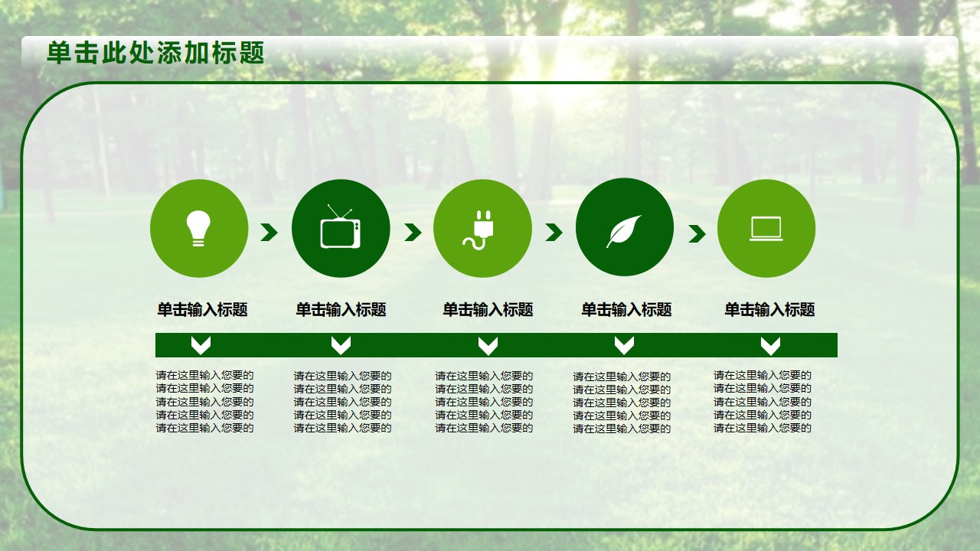The height and width of the screenshot is (551, 980).
Task: Select heading 单击输入标题 below plug
Action: [488, 310]
